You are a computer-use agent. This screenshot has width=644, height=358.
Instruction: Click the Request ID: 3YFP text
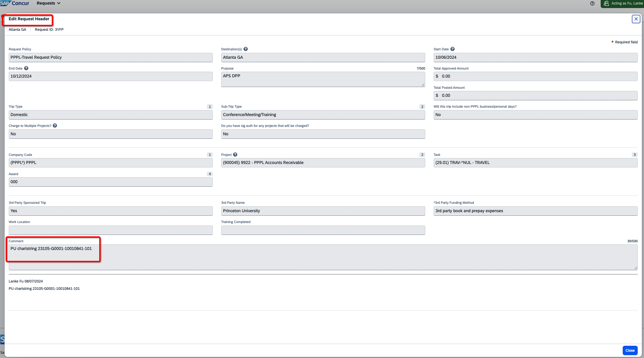click(49, 30)
